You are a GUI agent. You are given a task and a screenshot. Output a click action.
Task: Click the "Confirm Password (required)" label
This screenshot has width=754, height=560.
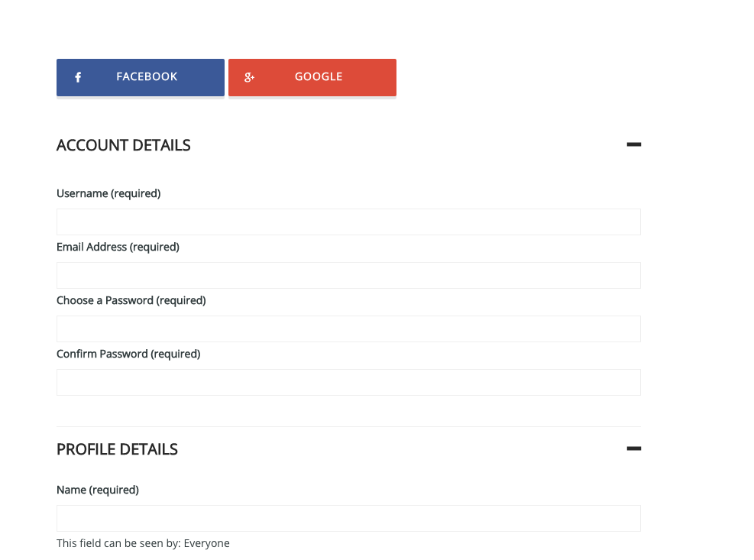click(128, 354)
